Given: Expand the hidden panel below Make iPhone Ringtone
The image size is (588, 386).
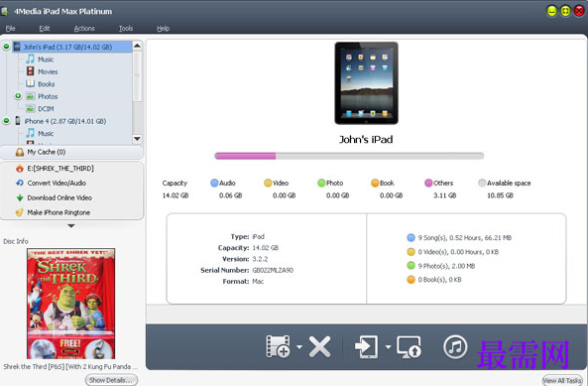Looking at the screenshot, I should coord(71,226).
